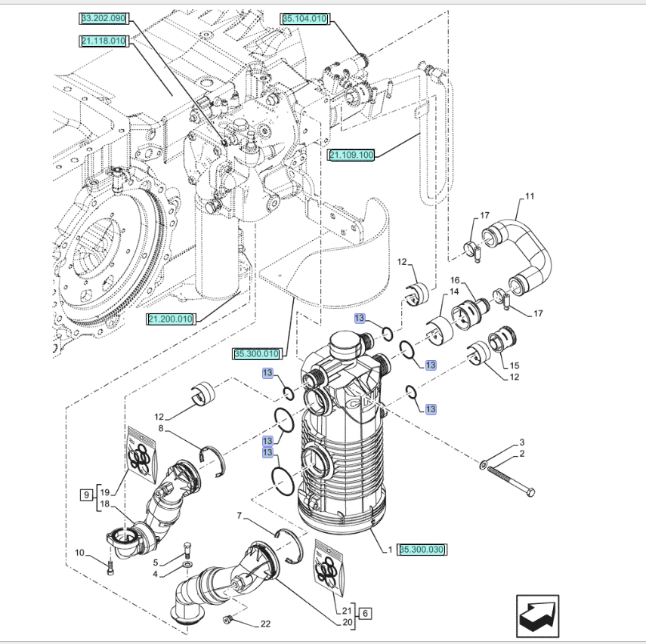The height and width of the screenshot is (644, 646).
Task: Select callout 3 for the washer
Action: [522, 442]
